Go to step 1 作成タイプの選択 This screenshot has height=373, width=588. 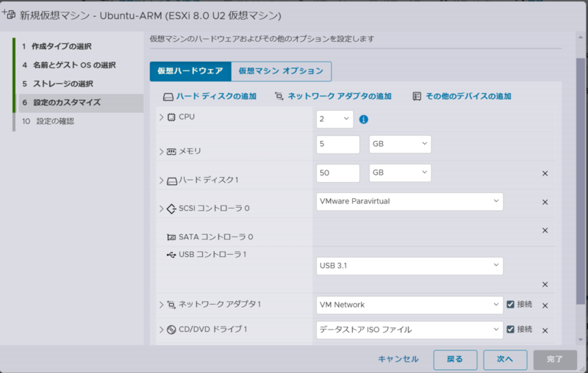pyautogui.click(x=57, y=46)
